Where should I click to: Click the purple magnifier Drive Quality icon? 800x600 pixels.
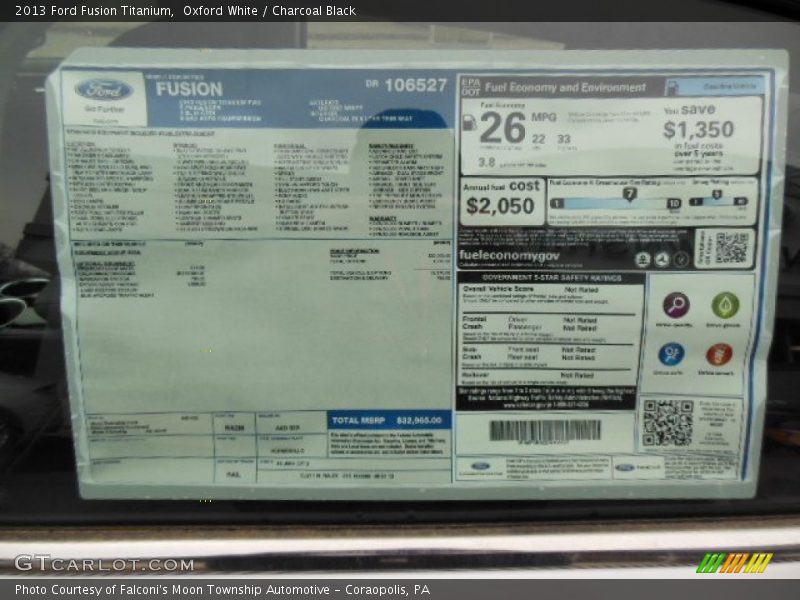[676, 305]
